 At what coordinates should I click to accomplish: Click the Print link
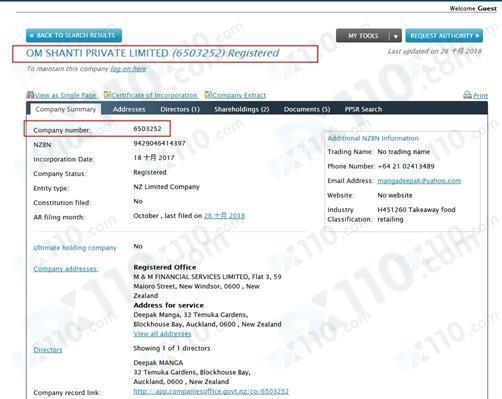[x=480, y=96]
